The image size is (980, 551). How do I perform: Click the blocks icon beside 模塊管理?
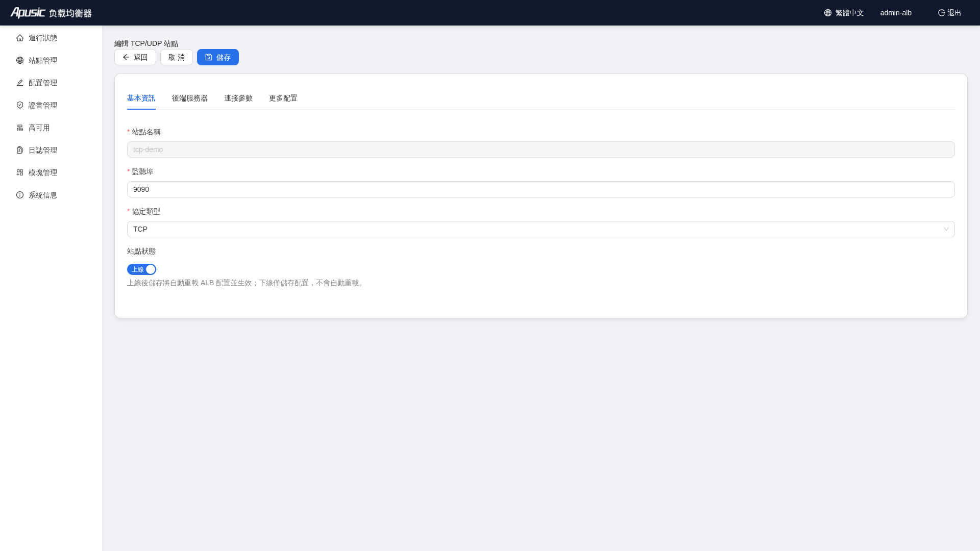click(20, 172)
